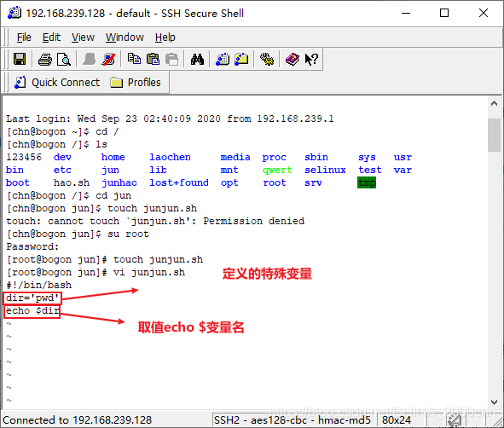
Task: Click the 'Last login' line
Action: tap(170, 119)
